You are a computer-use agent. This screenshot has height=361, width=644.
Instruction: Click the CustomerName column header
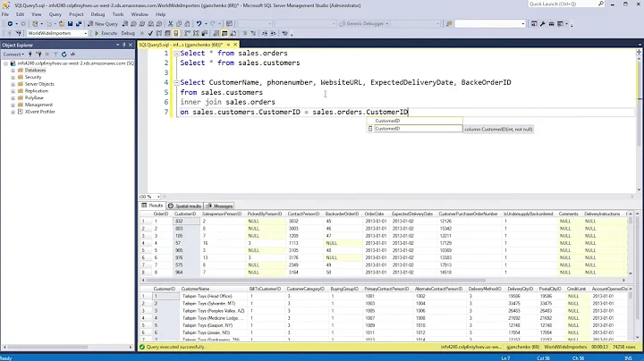[x=196, y=289]
